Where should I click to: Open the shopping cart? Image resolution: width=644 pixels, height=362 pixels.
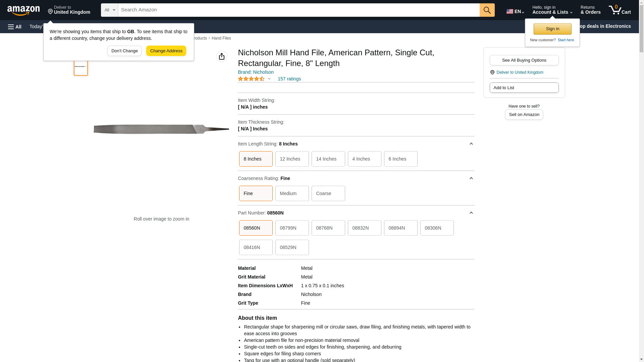[x=620, y=10]
